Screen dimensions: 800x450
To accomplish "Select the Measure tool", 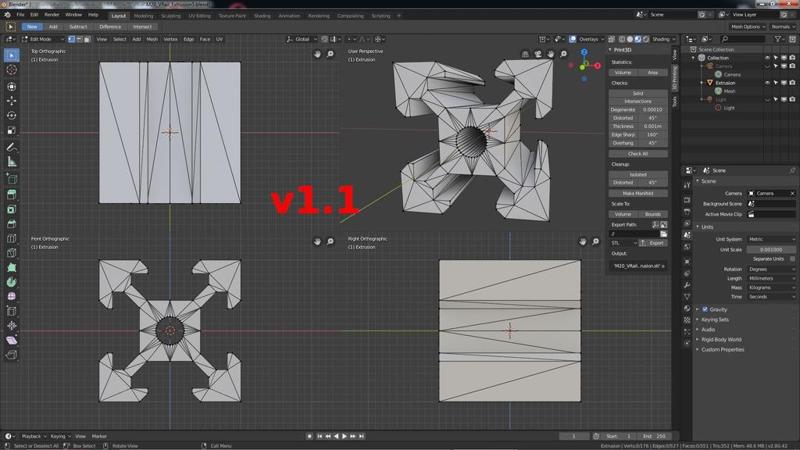I will pos(12,161).
